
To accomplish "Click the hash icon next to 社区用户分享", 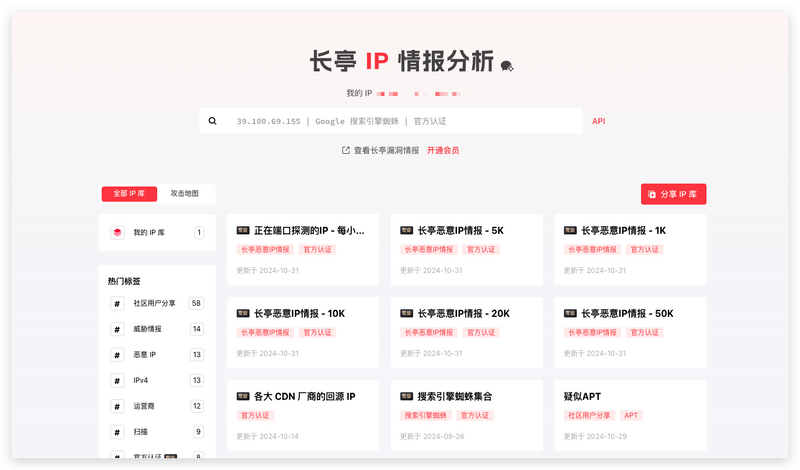I will pyautogui.click(x=117, y=304).
